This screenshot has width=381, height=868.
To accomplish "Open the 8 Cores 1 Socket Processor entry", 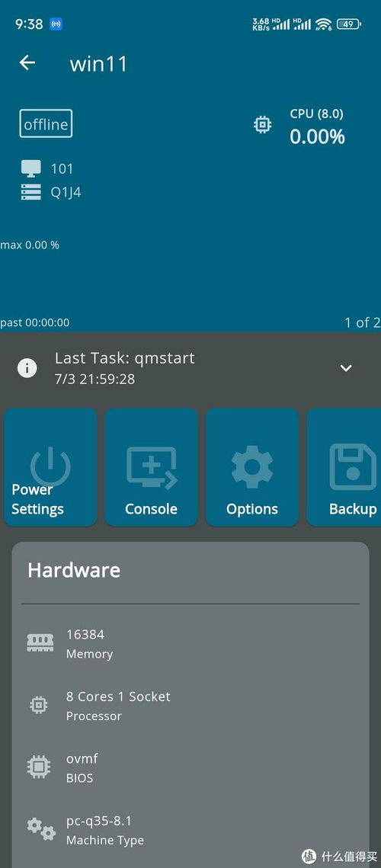I will point(190,705).
